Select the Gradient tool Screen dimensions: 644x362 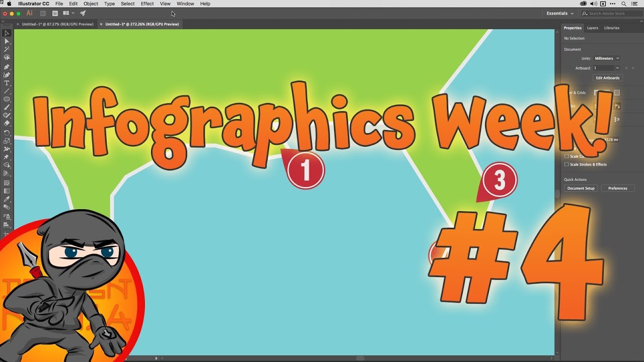[x=7, y=191]
